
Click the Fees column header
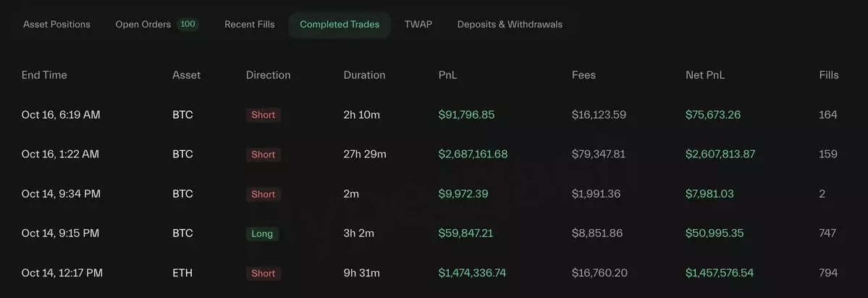[x=583, y=75]
